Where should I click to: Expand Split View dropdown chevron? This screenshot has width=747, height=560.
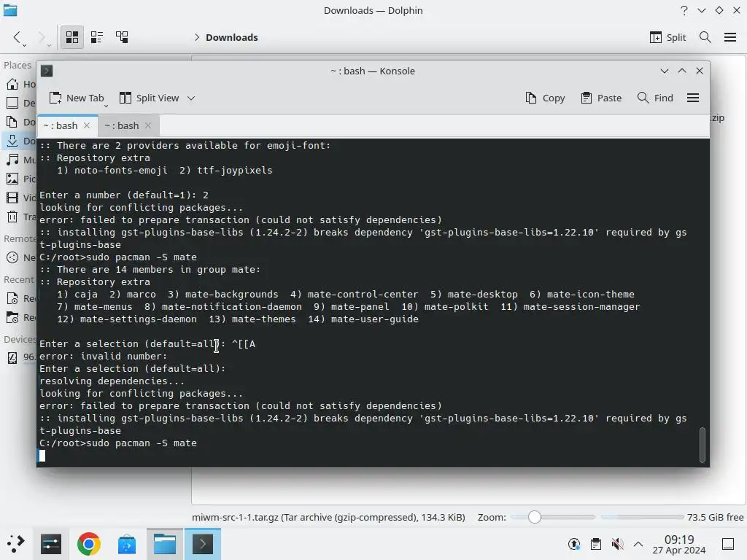pos(191,98)
